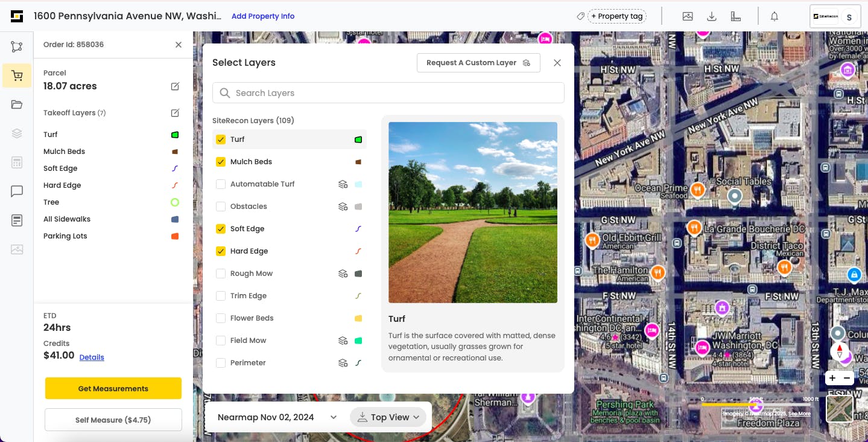Focus the Search Layers input field
The height and width of the screenshot is (442, 868).
[x=388, y=93]
